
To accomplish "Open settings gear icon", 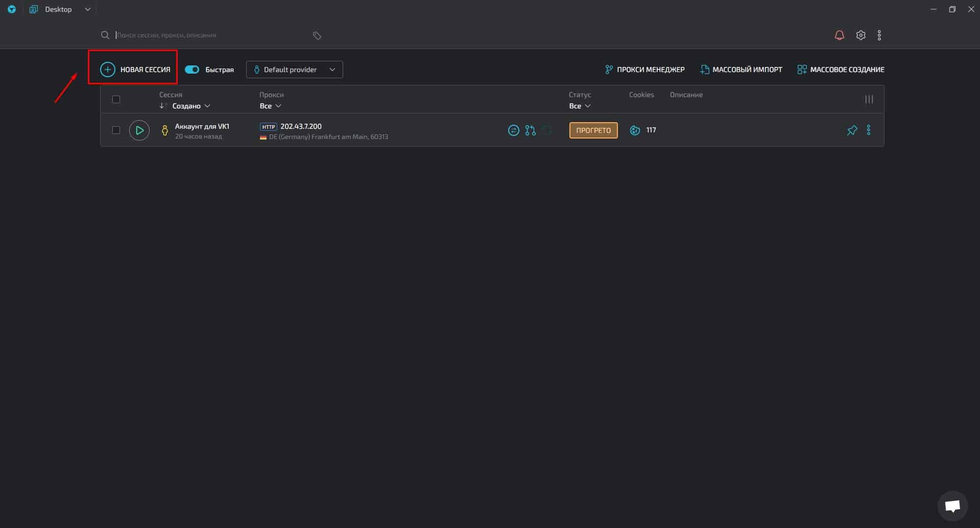I will [x=861, y=35].
